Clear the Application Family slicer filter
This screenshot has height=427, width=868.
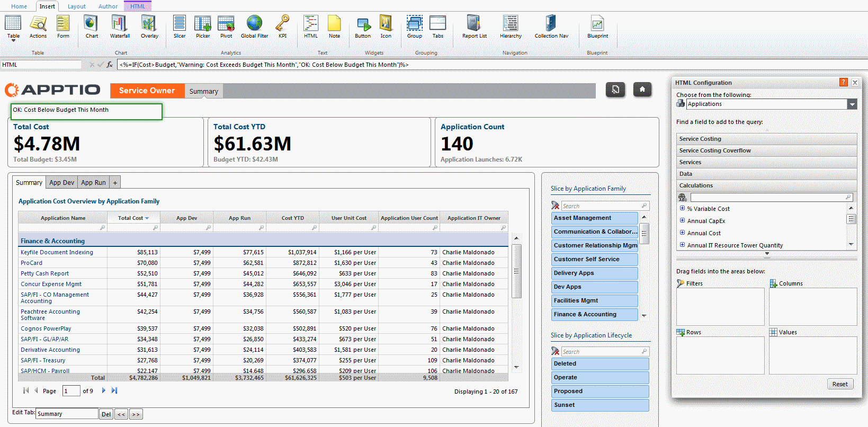coord(555,206)
